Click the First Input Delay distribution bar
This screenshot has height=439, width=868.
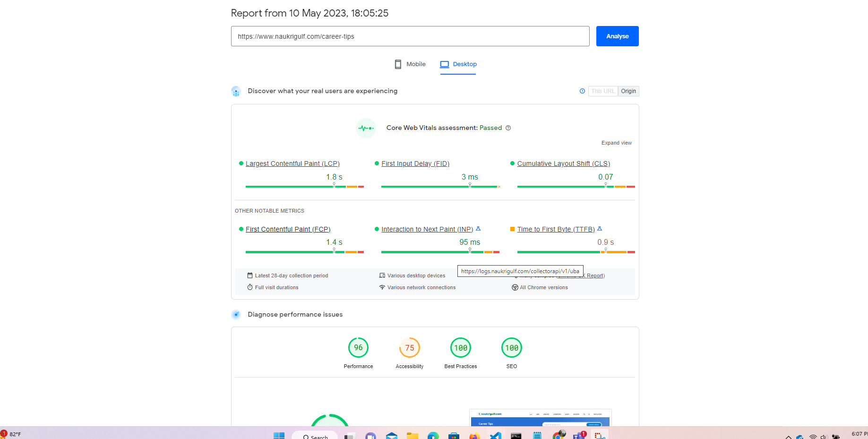tap(440, 187)
